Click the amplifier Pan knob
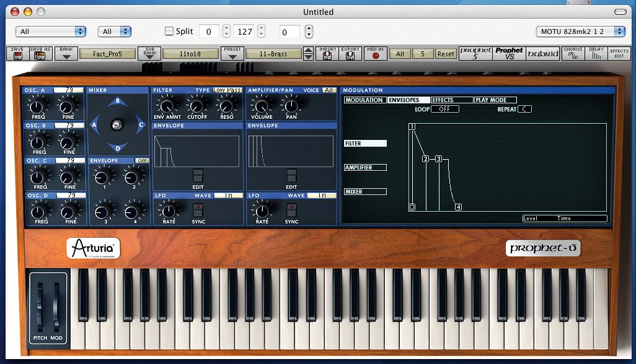 (291, 106)
